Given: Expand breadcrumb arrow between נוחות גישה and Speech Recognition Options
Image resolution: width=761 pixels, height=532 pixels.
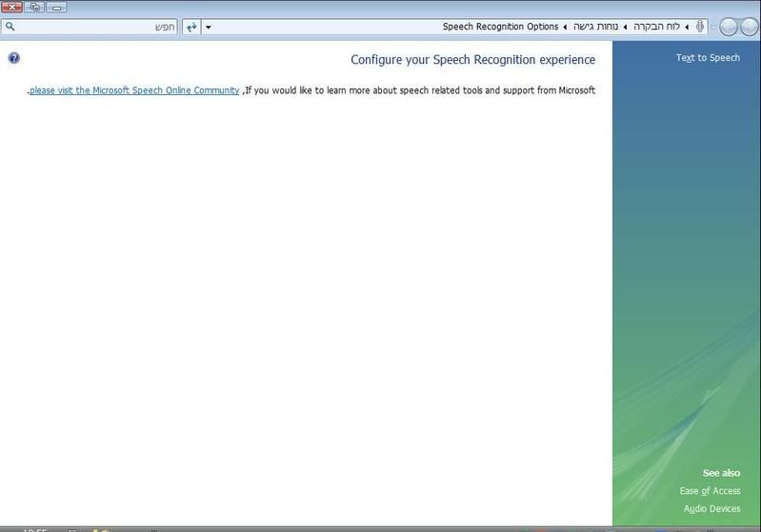Looking at the screenshot, I should [565, 27].
